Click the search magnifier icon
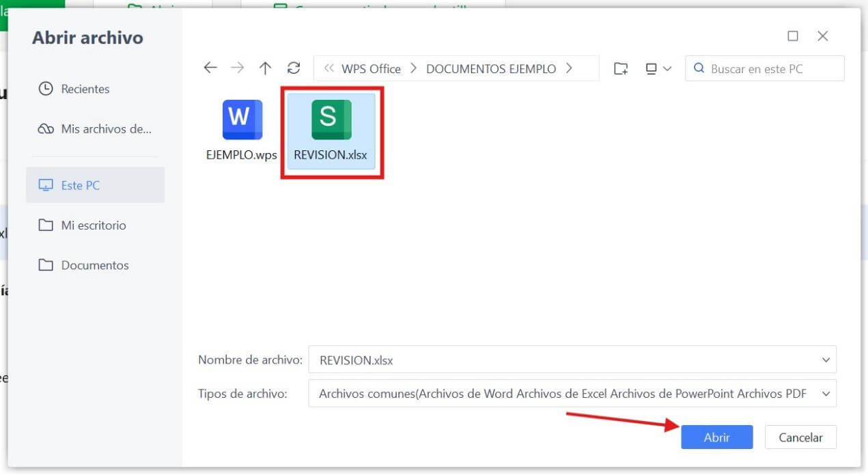 [x=699, y=68]
